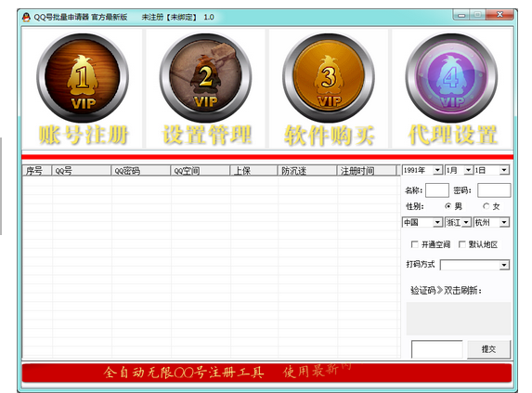Open the 浙江 province dropdown
Screen dimensions: 532x393
[x=466, y=222]
